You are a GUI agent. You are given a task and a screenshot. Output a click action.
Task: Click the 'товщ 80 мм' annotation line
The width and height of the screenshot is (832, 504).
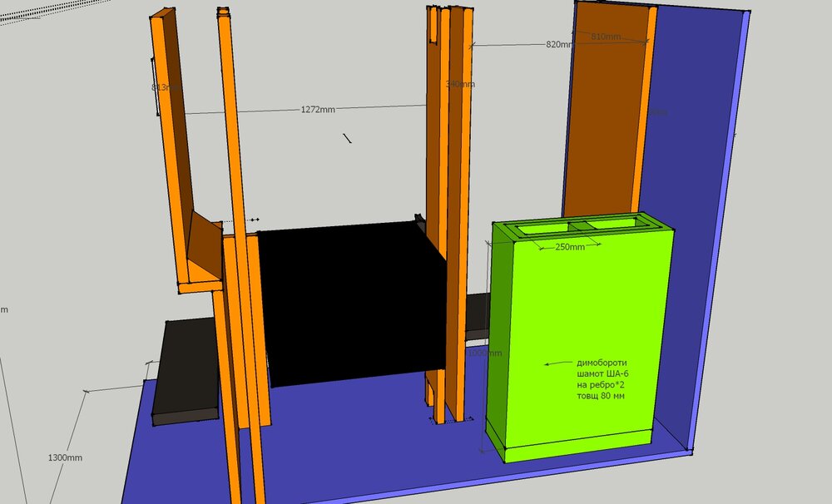[600, 396]
